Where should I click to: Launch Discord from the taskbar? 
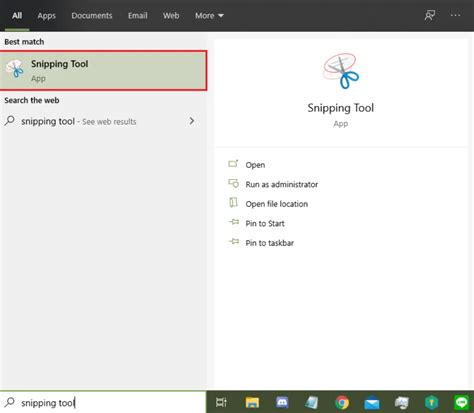coord(282,402)
